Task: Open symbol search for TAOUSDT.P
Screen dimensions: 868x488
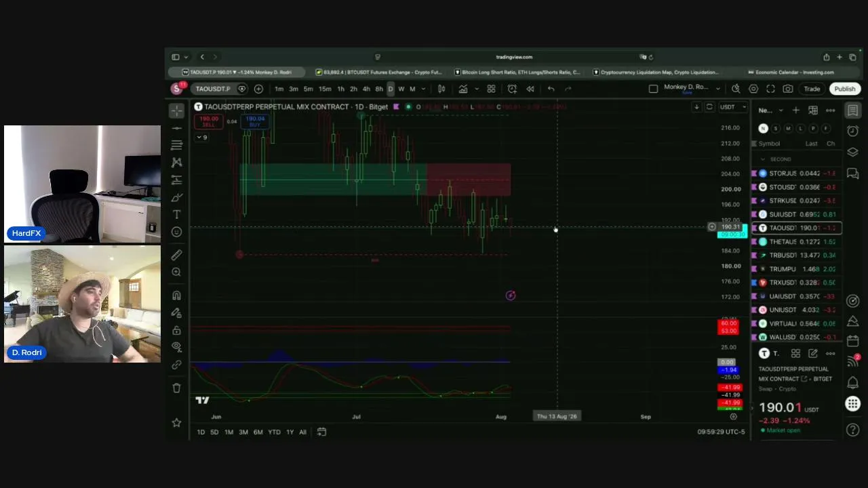Action: point(213,89)
